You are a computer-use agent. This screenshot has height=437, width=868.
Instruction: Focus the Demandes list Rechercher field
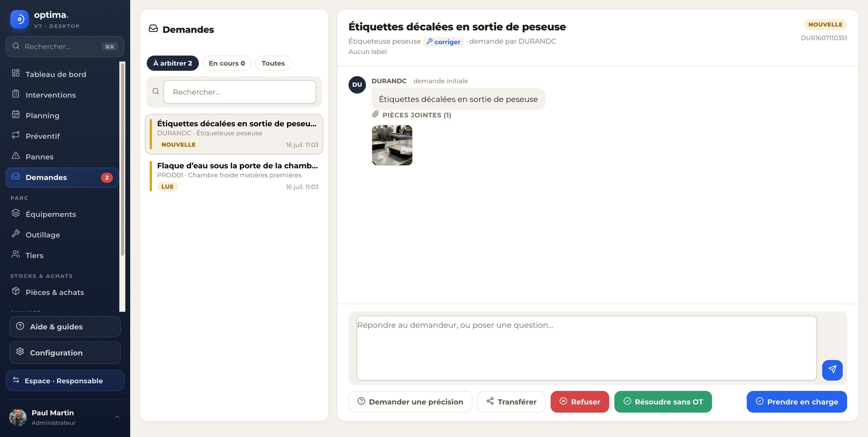[x=240, y=92]
